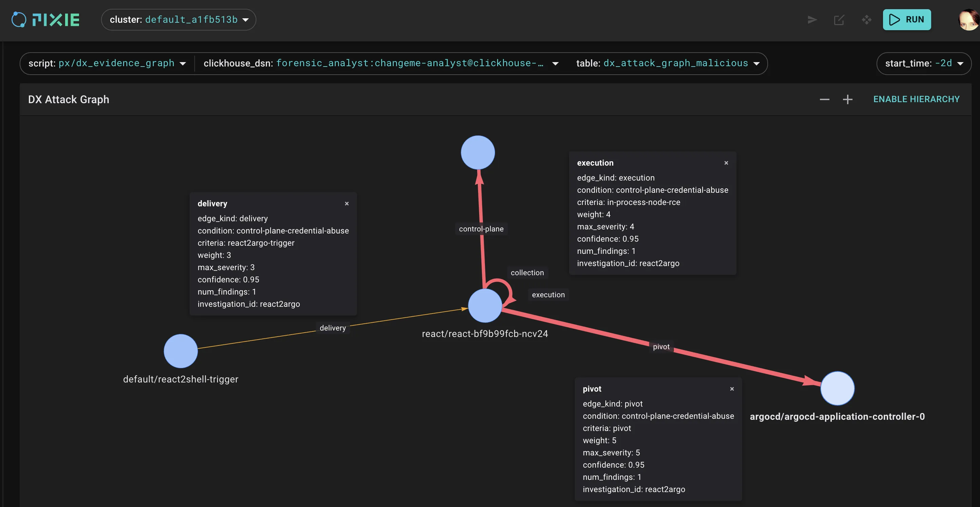Click the RUN button
The height and width of the screenshot is (507, 980).
click(x=906, y=20)
